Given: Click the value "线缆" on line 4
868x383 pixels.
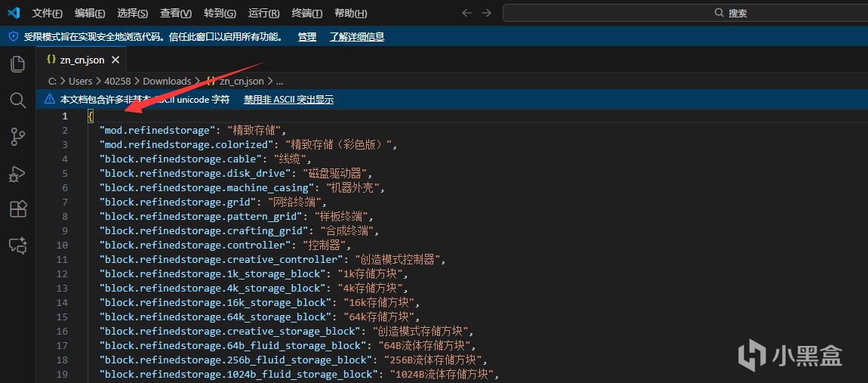Looking at the screenshot, I should point(290,159).
